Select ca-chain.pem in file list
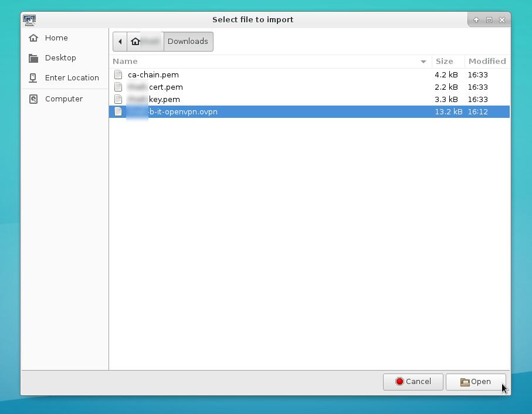Screen dimensions: 532x414 (153, 75)
